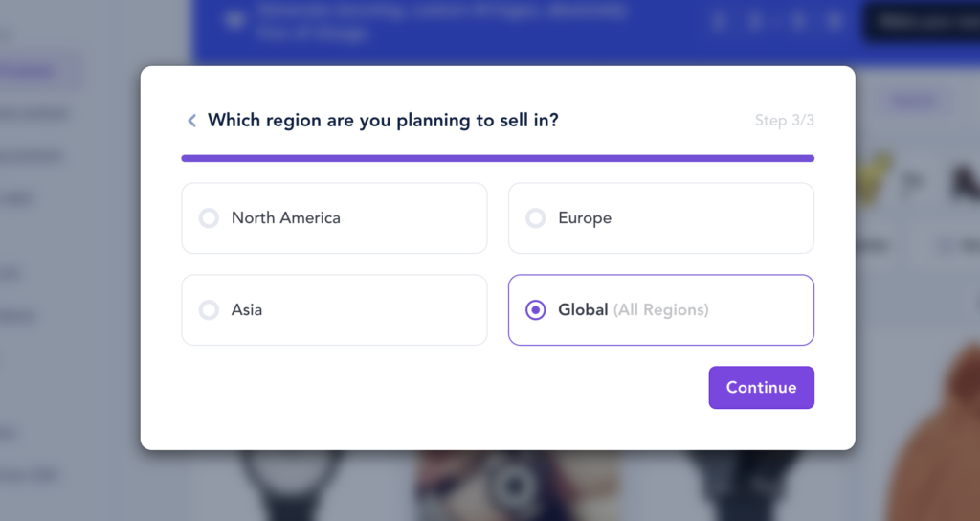This screenshot has height=521, width=980.
Task: Click the highlighted item in blurred left sidebar
Action: pos(38,71)
